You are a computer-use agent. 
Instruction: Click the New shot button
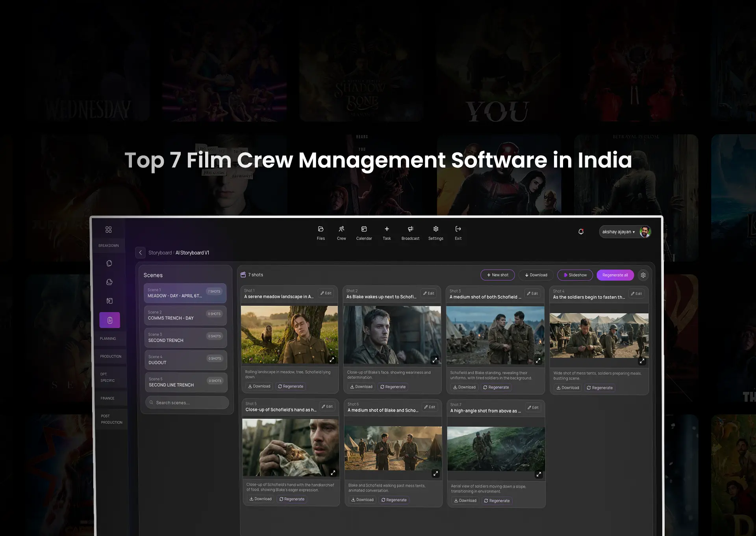coord(497,275)
